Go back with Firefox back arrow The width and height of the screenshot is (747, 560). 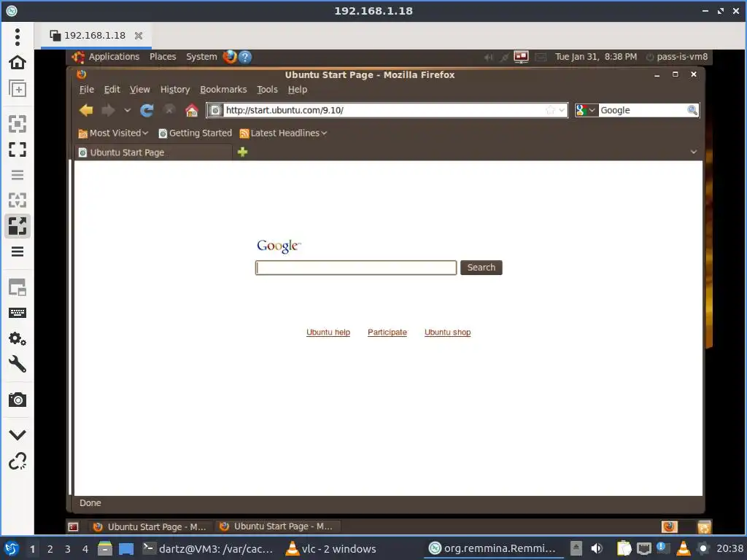click(x=86, y=111)
